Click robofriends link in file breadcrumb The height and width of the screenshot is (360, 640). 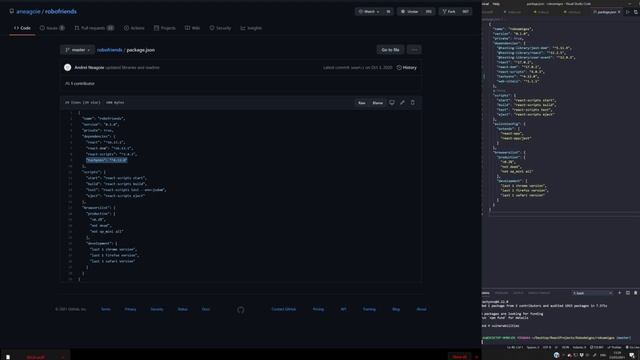click(x=109, y=50)
